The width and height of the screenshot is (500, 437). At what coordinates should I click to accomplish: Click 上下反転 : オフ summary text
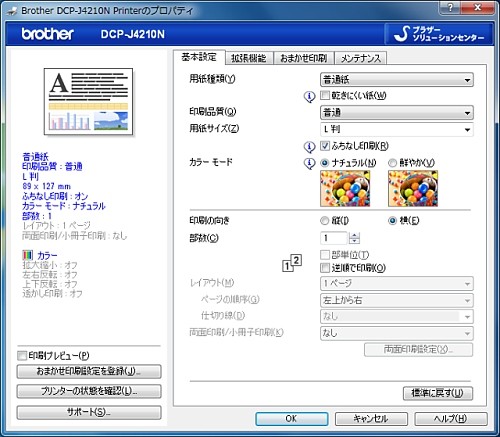50,284
